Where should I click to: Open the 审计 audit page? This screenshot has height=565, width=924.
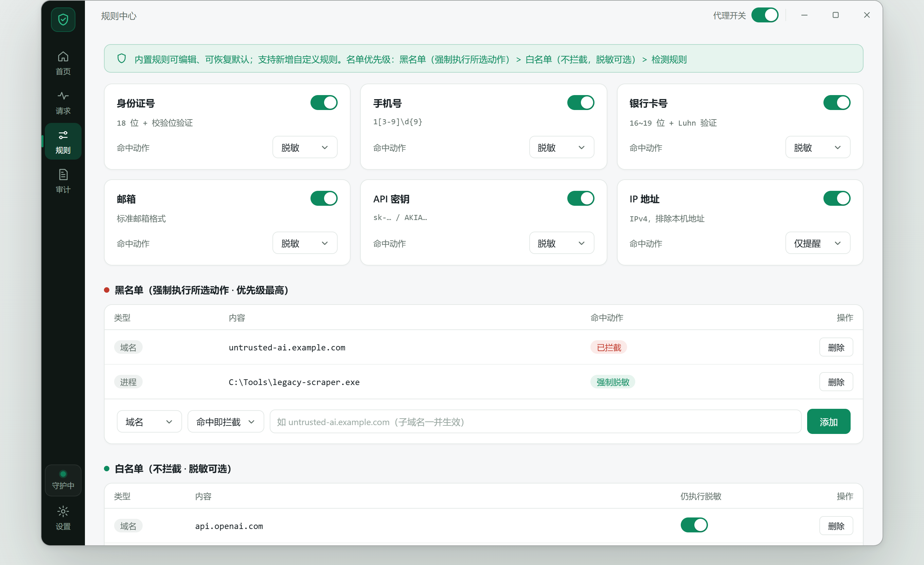point(63,181)
